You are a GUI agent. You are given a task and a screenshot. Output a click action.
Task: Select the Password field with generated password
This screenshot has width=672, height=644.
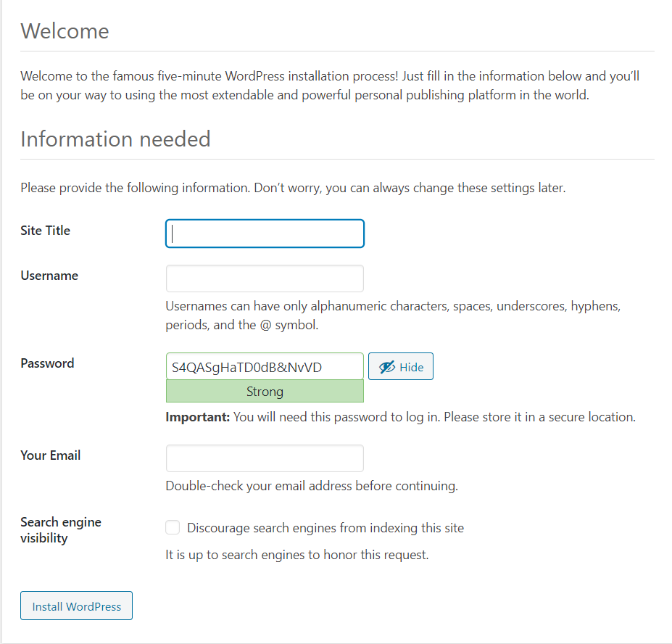click(265, 366)
